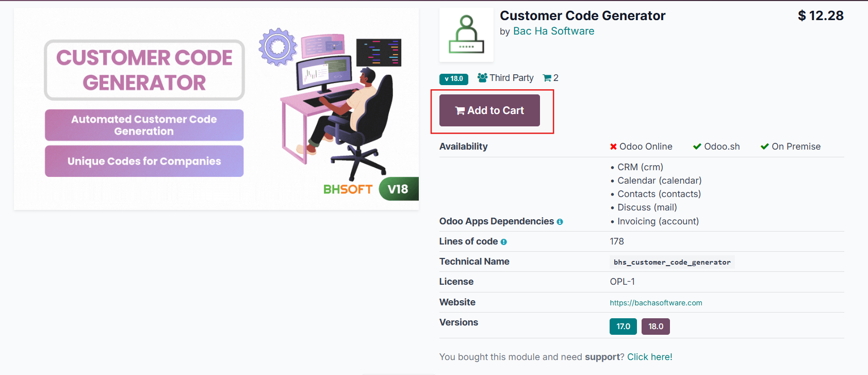
Task: Add the module to cart
Action: coord(489,110)
